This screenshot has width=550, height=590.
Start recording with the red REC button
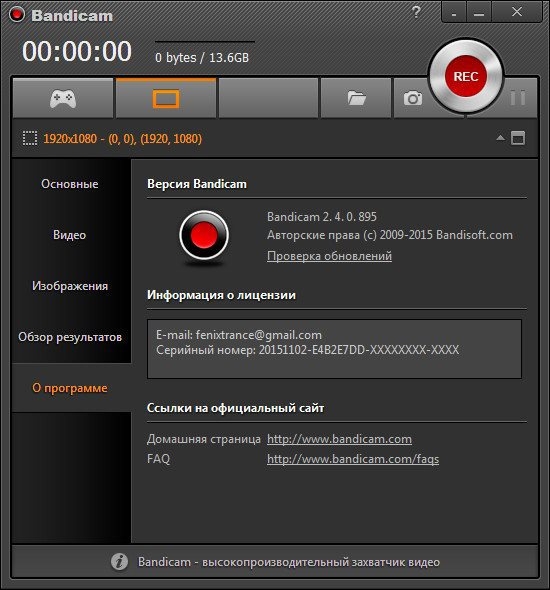coord(466,76)
